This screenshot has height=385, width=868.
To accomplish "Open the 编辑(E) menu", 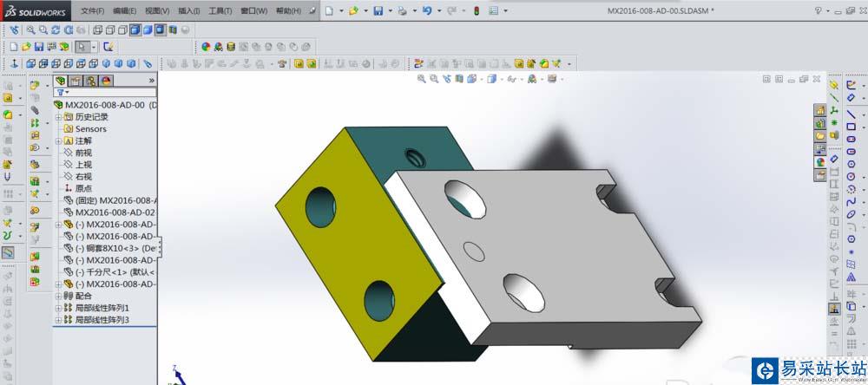I will click(124, 11).
